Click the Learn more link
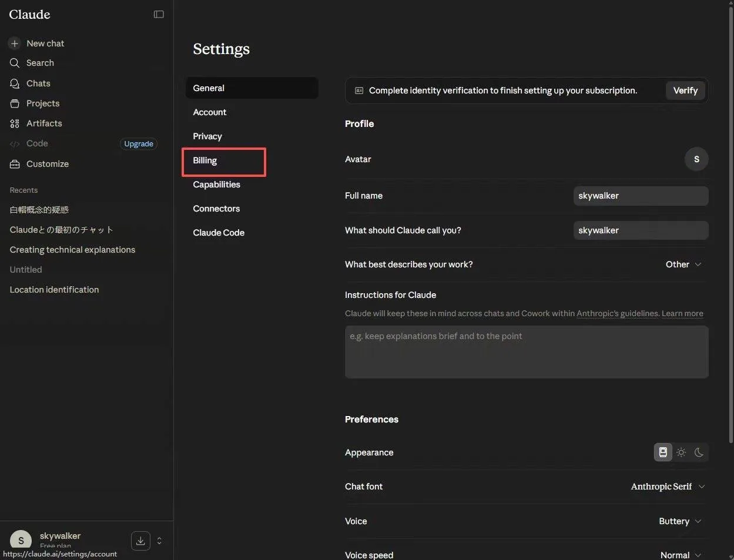This screenshot has width=734, height=560. click(682, 314)
